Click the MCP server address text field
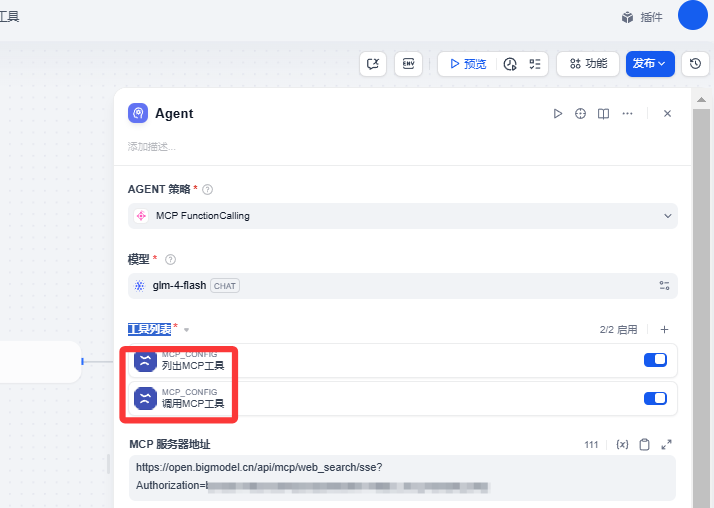714x508 pixels. pos(403,477)
